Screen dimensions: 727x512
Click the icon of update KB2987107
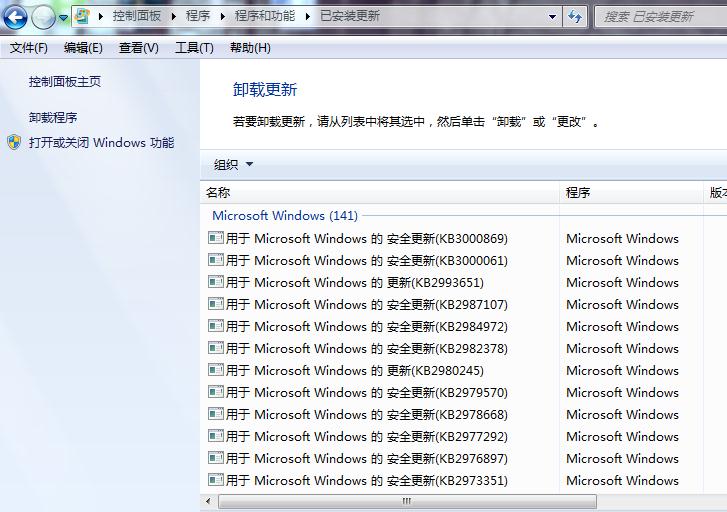click(x=216, y=304)
